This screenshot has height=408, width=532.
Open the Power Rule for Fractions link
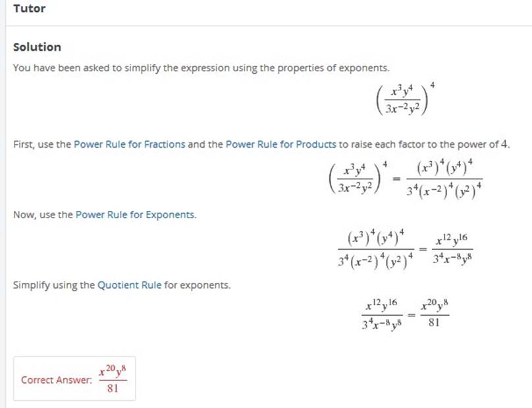tap(130, 144)
